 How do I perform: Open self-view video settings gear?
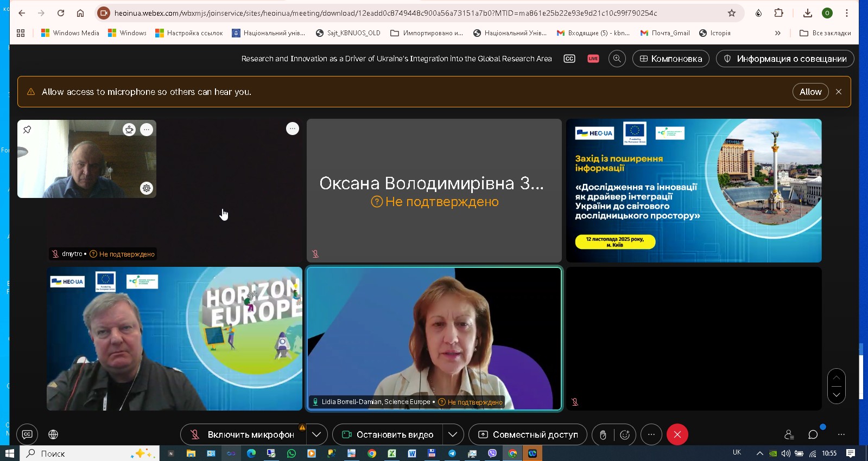click(147, 188)
